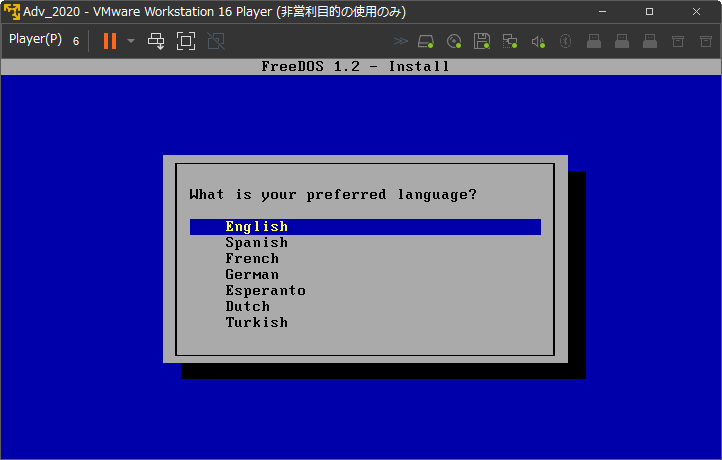Click the leftmost USB device icon
The image size is (722, 460).
[594, 41]
